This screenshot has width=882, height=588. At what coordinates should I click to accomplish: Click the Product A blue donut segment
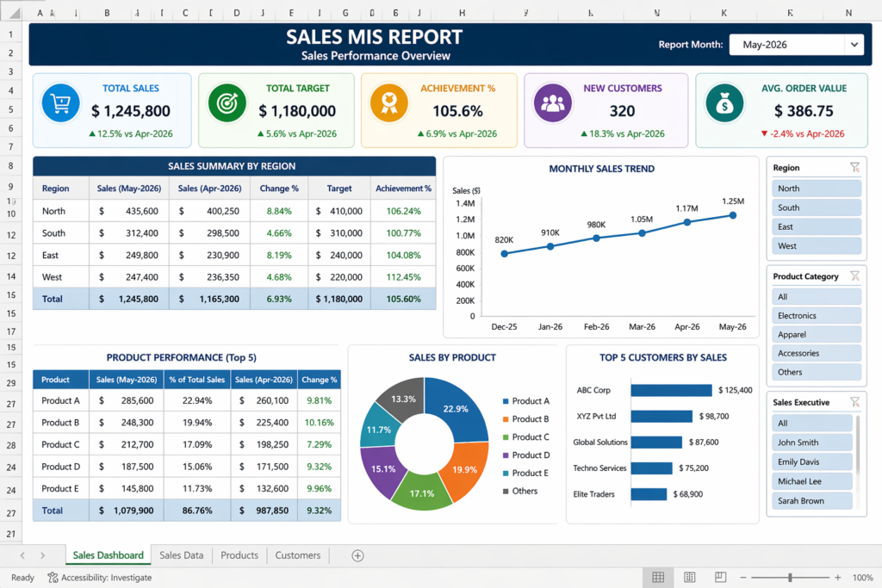(x=456, y=409)
